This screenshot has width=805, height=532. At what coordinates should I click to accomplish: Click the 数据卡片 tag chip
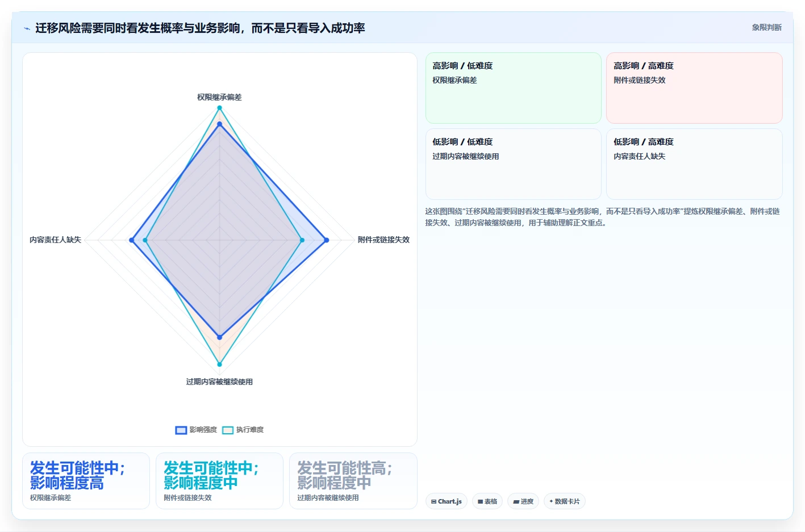(565, 501)
